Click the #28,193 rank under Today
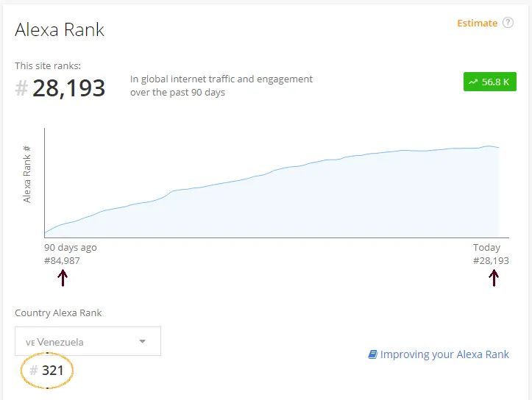532x400 pixels. pos(491,261)
